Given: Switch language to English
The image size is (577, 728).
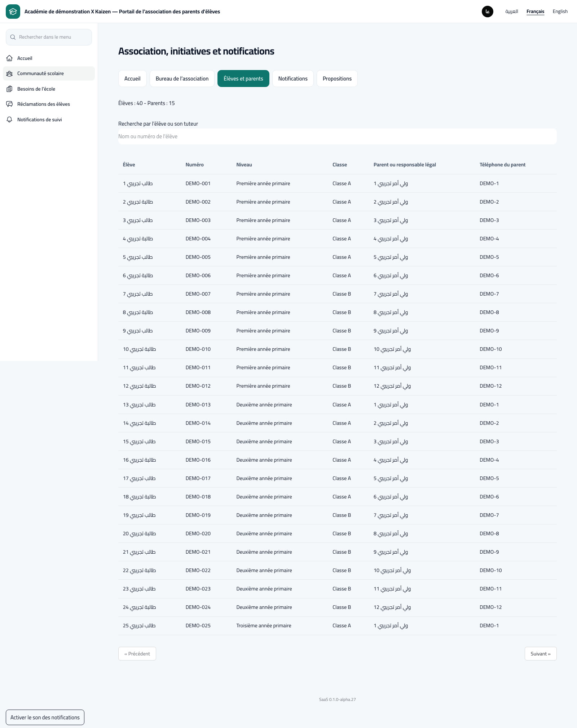Looking at the screenshot, I should click(560, 12).
